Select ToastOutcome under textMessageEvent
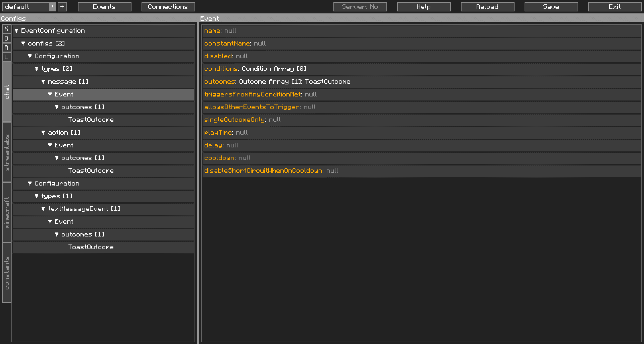The image size is (644, 344). point(103,247)
